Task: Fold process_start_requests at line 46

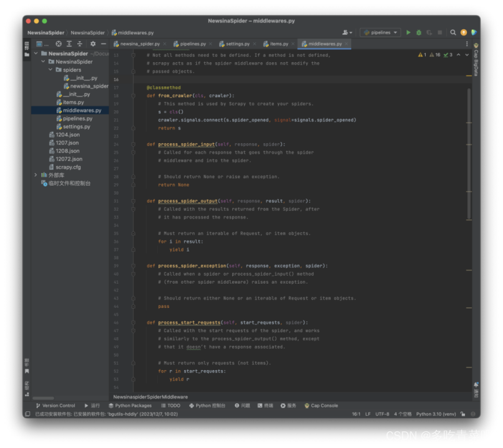Action: 133,322
